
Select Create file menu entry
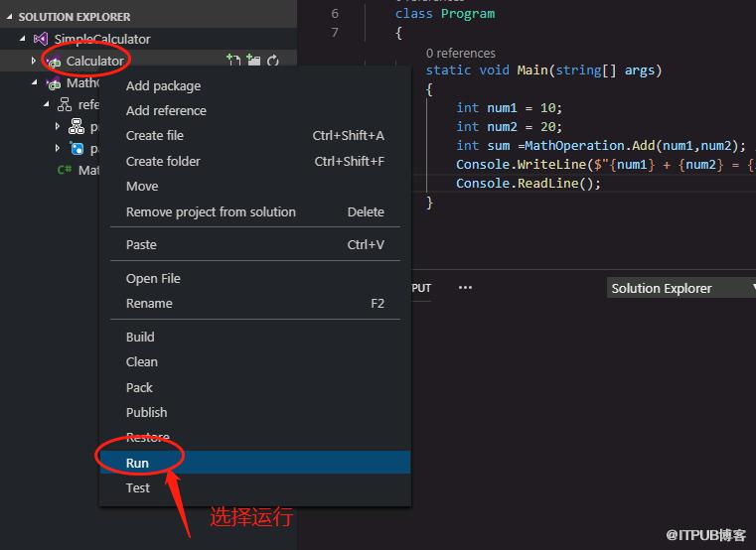255,136
